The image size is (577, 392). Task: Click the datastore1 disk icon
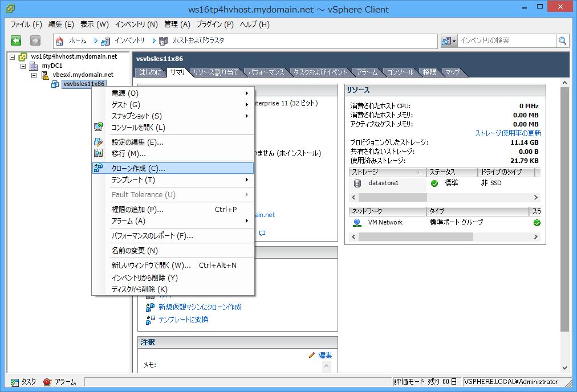point(357,183)
